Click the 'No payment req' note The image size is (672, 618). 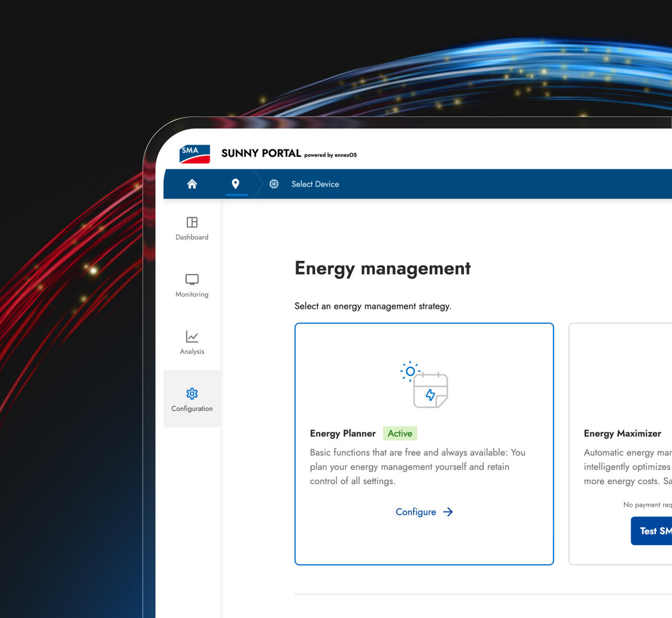point(647,505)
